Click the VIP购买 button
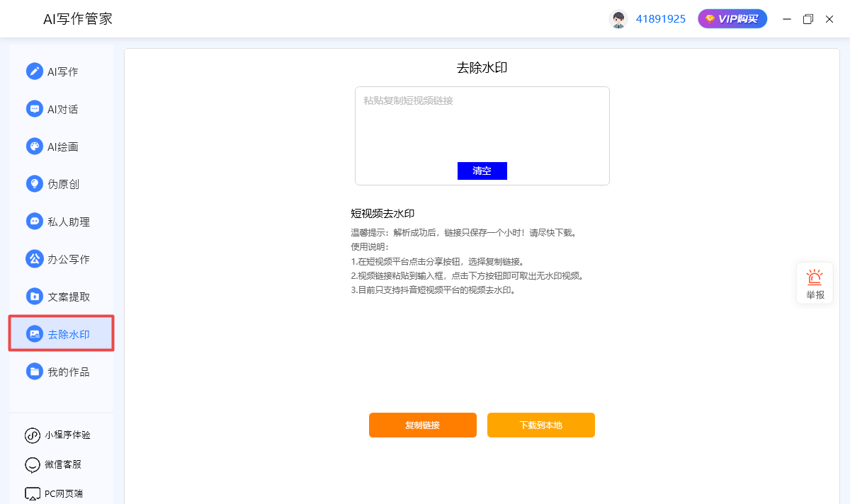Viewport: 850px width, 504px height. point(732,19)
